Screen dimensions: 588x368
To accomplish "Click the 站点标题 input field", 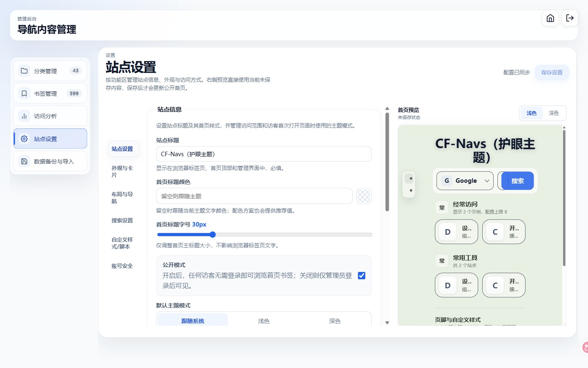I will coord(264,154).
